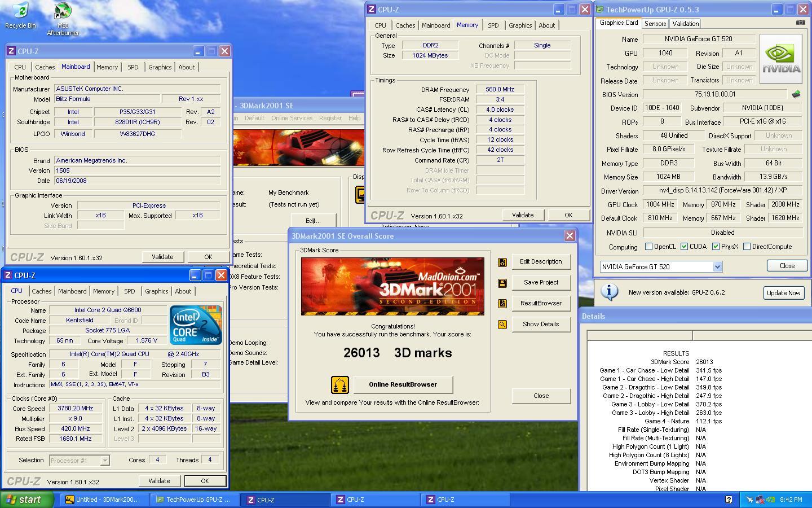Image resolution: width=812 pixels, height=508 pixels.
Task: Click the ResultBrowser icon
Action: [x=502, y=304]
